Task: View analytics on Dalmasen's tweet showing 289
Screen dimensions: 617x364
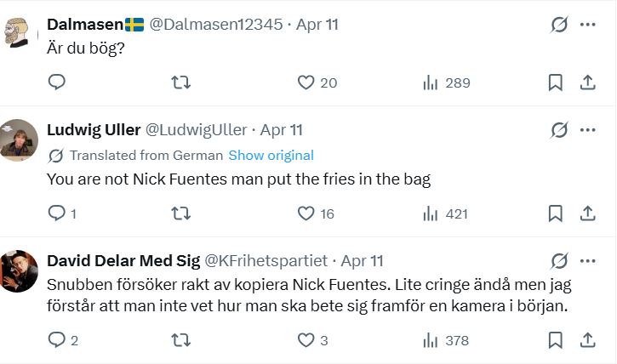Action: tap(446, 82)
